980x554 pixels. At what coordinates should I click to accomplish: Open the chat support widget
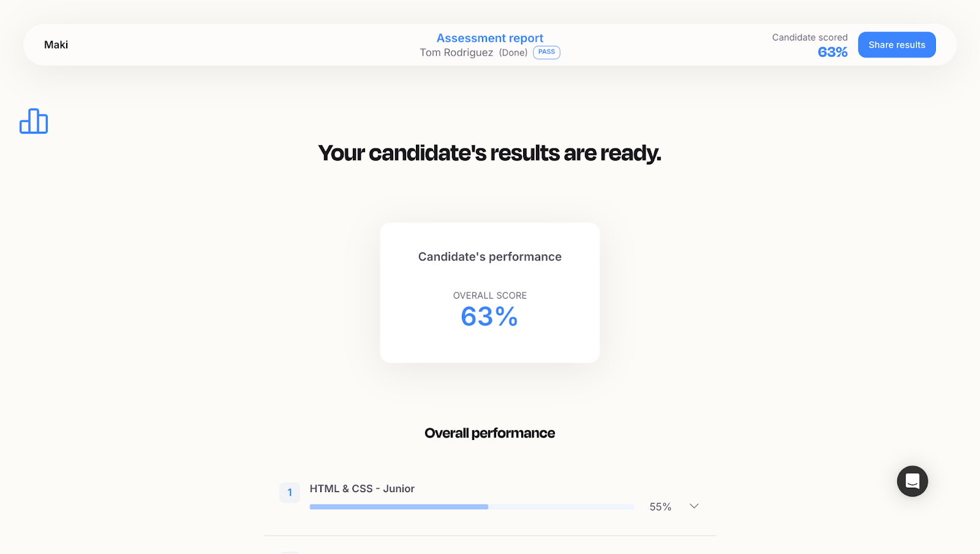(912, 481)
